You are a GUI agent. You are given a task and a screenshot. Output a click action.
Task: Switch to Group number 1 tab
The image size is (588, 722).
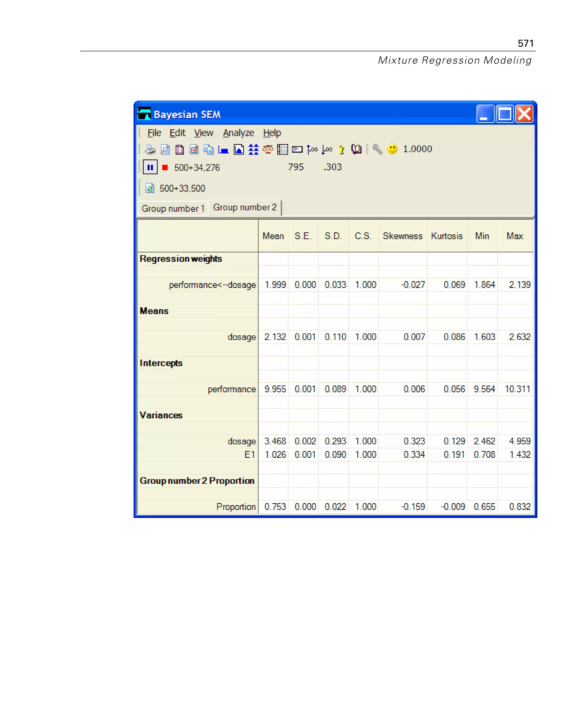click(x=173, y=209)
